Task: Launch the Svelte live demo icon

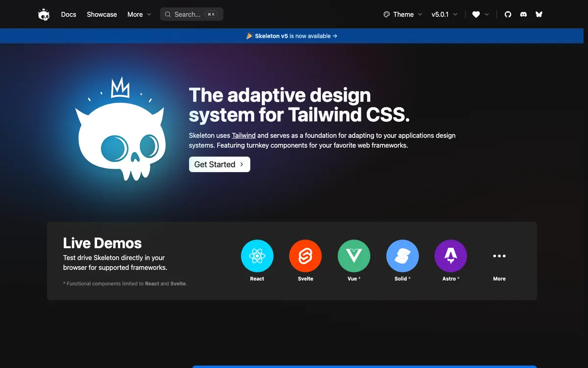Action: tap(305, 256)
